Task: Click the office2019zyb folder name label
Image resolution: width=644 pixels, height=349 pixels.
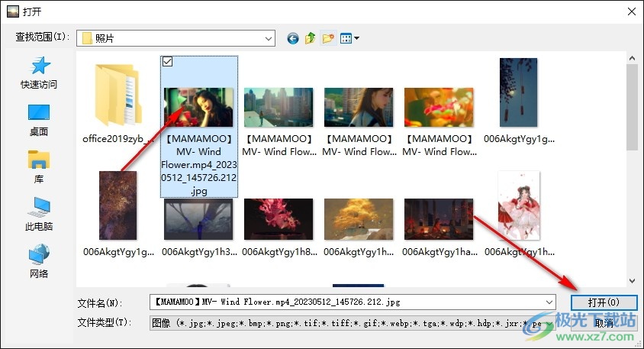Action: (118, 139)
